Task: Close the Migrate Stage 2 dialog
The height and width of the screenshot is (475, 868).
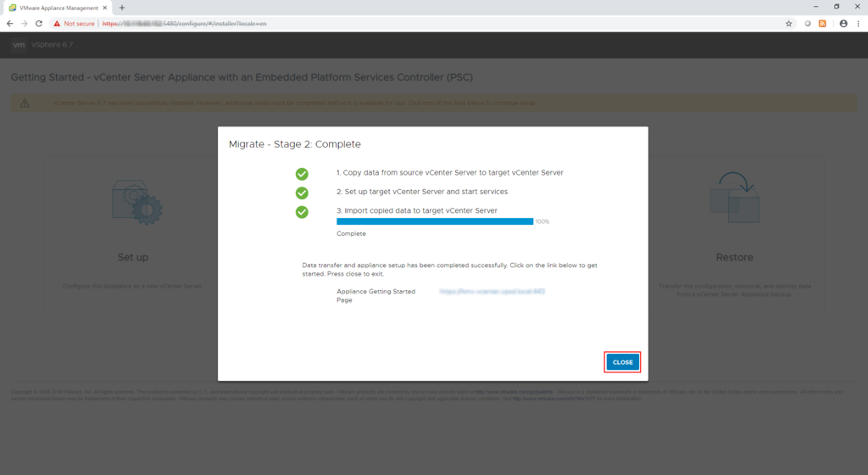Action: click(622, 362)
